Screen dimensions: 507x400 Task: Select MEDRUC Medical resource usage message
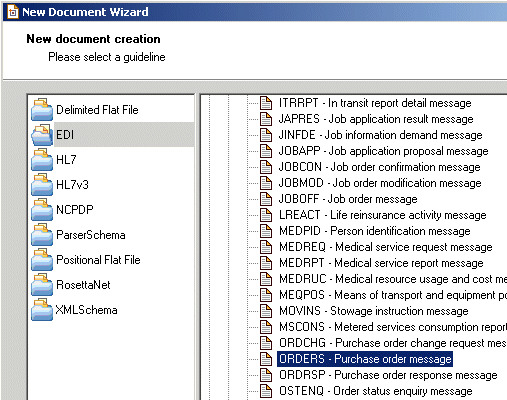coord(393,279)
